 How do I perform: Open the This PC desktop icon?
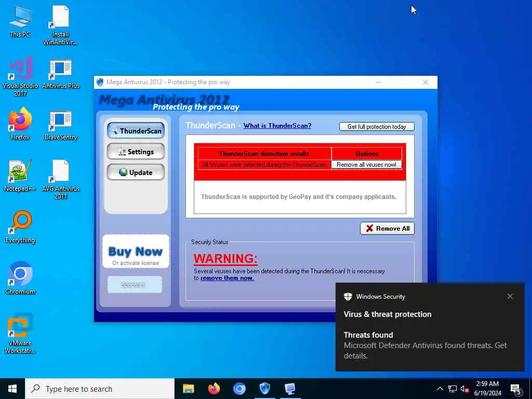(x=20, y=21)
